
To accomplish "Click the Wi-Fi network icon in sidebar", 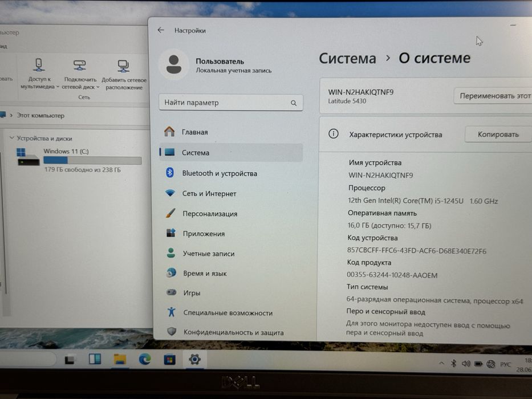I will (170, 193).
